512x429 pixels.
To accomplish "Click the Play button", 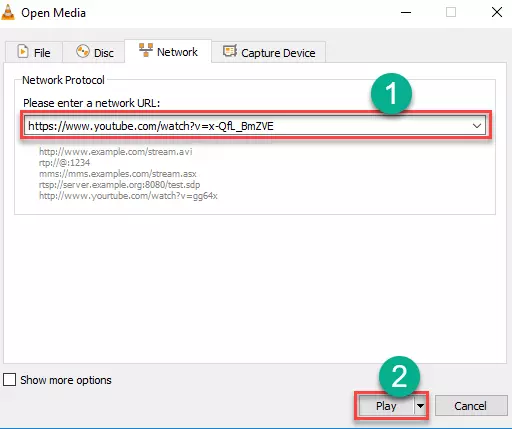I will pos(386,406).
